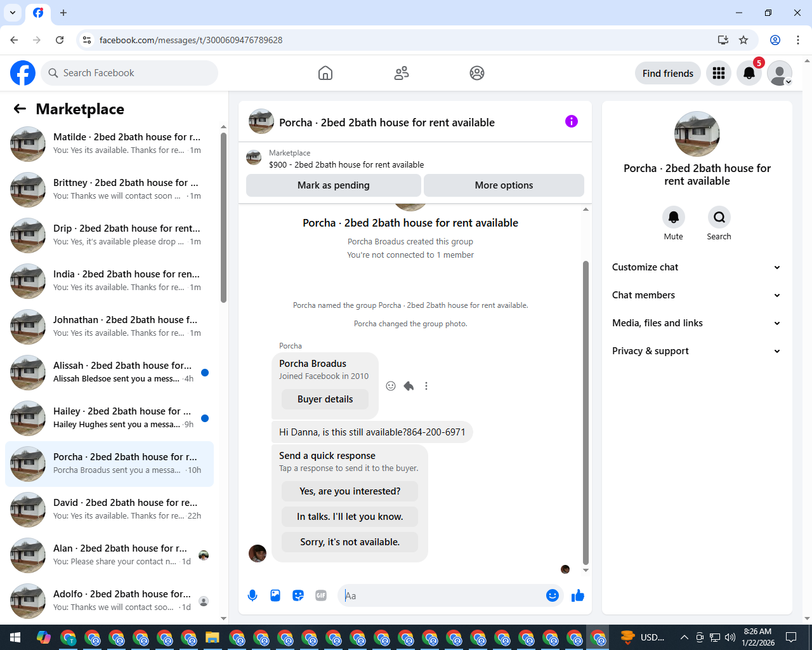Viewport: 812px width, 650px height.
Task: Click More options button
Action: 504,185
